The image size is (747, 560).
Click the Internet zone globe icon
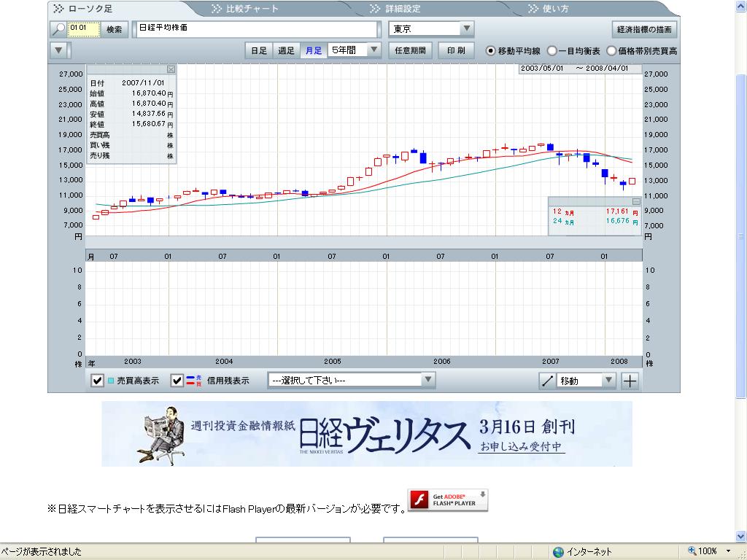tap(558, 552)
